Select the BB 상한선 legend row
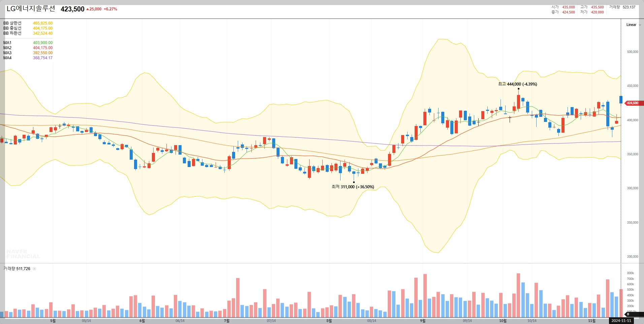644x324 pixels. click(x=28, y=23)
